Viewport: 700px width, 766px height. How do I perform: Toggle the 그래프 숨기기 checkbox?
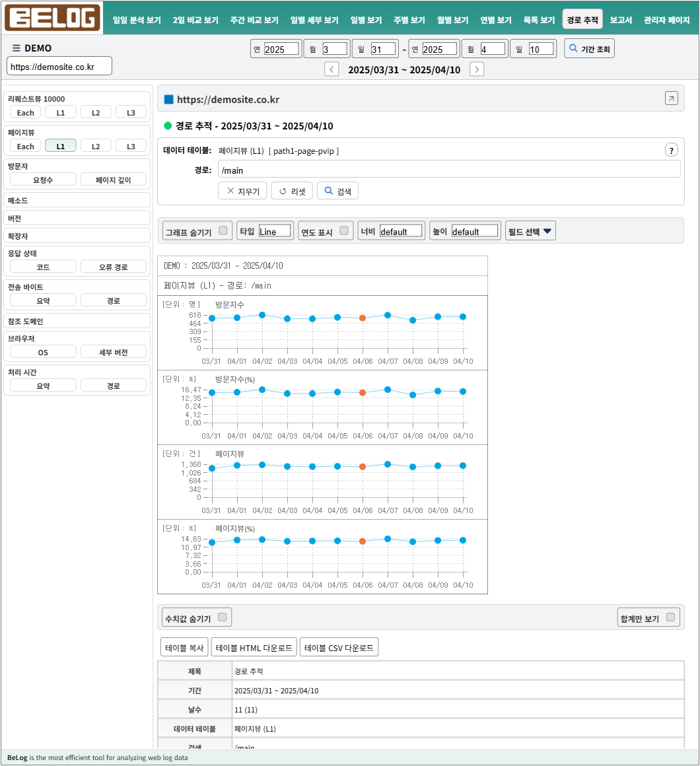pyautogui.click(x=223, y=230)
